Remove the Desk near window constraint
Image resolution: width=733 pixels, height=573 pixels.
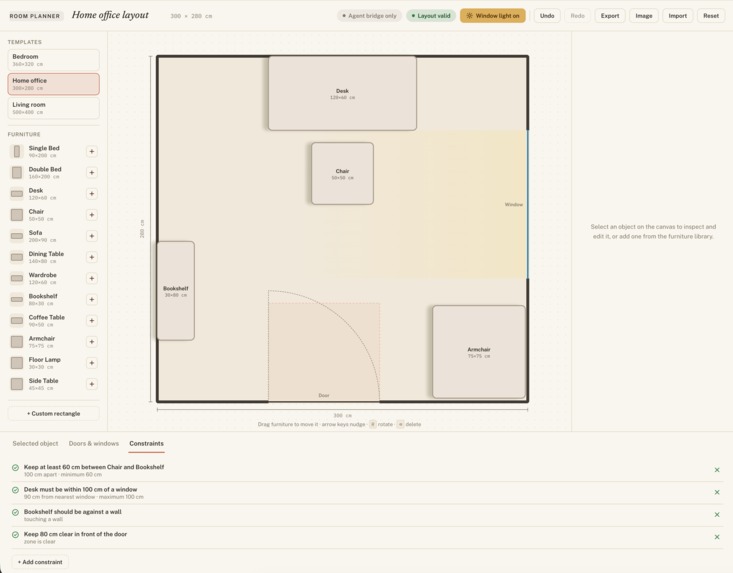717,492
